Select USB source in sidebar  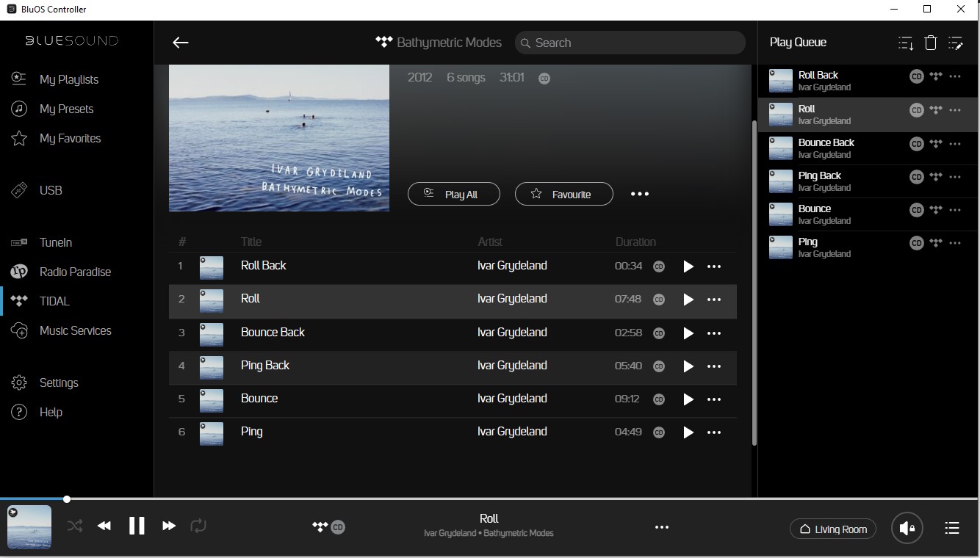tap(37, 190)
